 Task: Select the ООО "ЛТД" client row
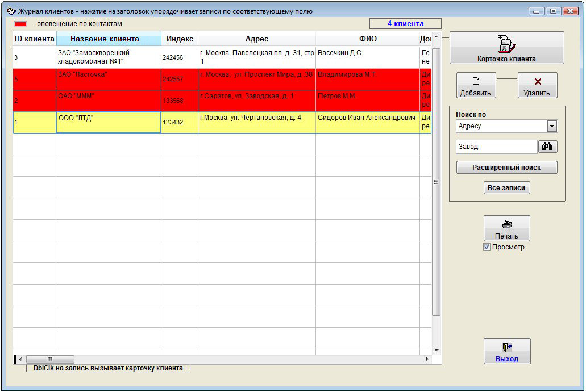pyautogui.click(x=108, y=122)
